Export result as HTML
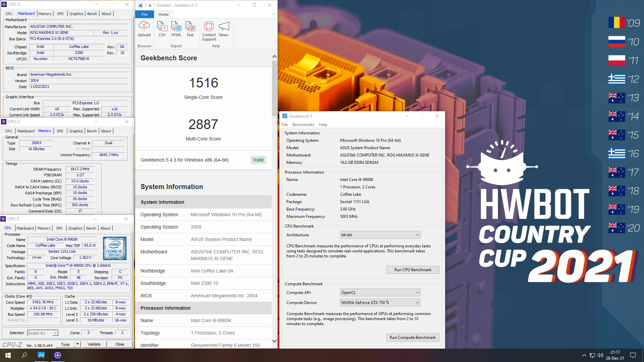Screen dimensions: 644x362 point(176,29)
